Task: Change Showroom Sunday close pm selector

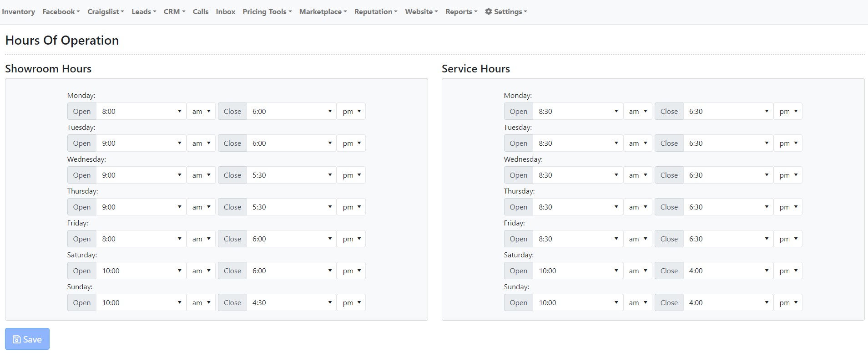Action: (x=351, y=303)
